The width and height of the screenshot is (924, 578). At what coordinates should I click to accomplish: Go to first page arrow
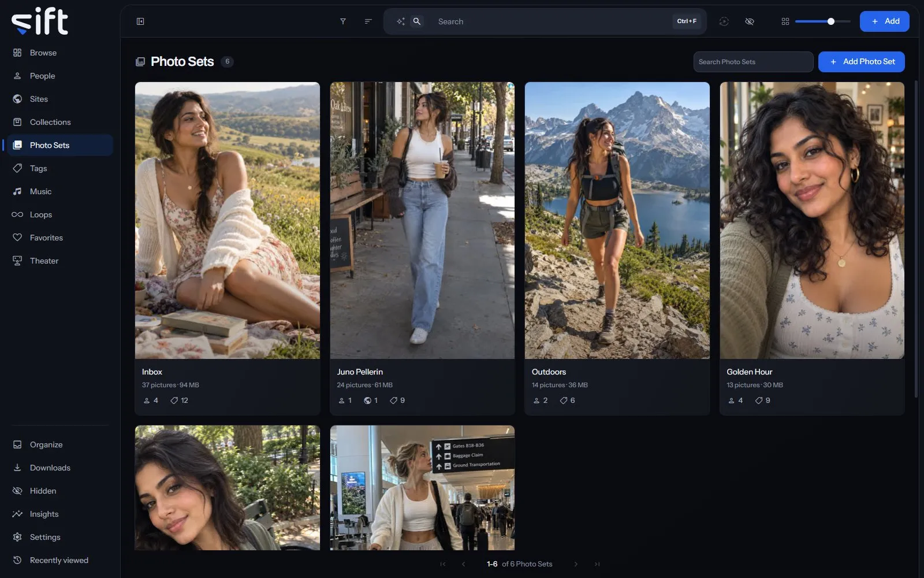[443, 564]
